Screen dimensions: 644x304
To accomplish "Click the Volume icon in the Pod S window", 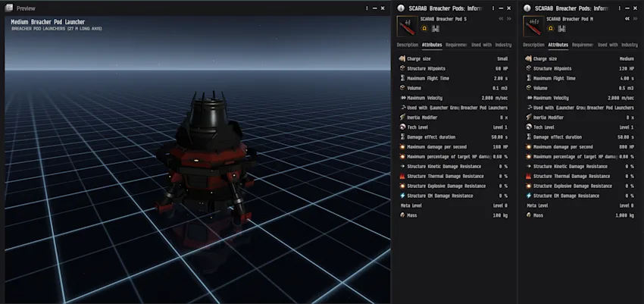I will (x=402, y=88).
